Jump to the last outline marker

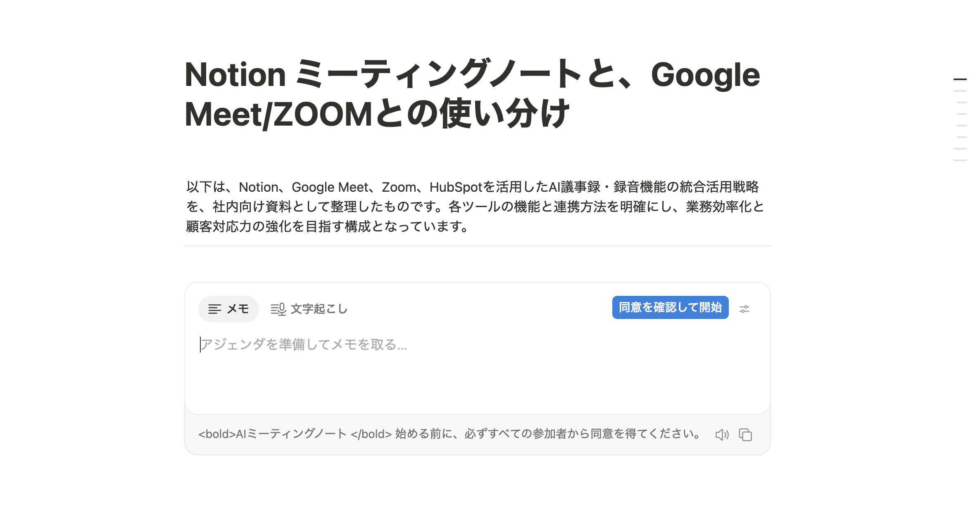[x=960, y=160]
